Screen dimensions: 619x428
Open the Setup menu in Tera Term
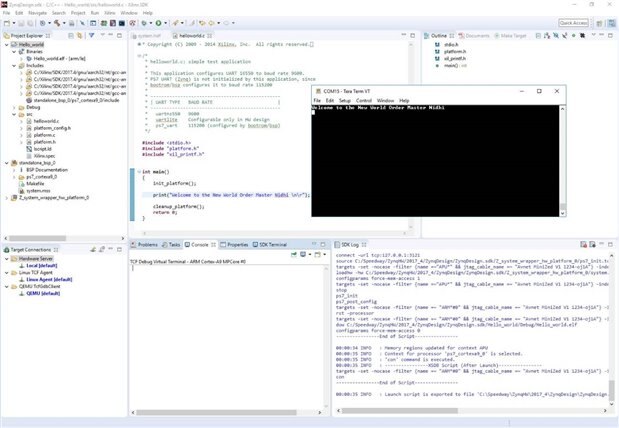(x=344, y=101)
